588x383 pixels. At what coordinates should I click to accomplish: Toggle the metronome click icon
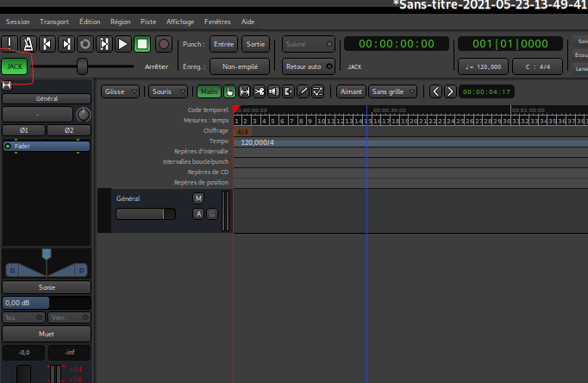(x=28, y=43)
